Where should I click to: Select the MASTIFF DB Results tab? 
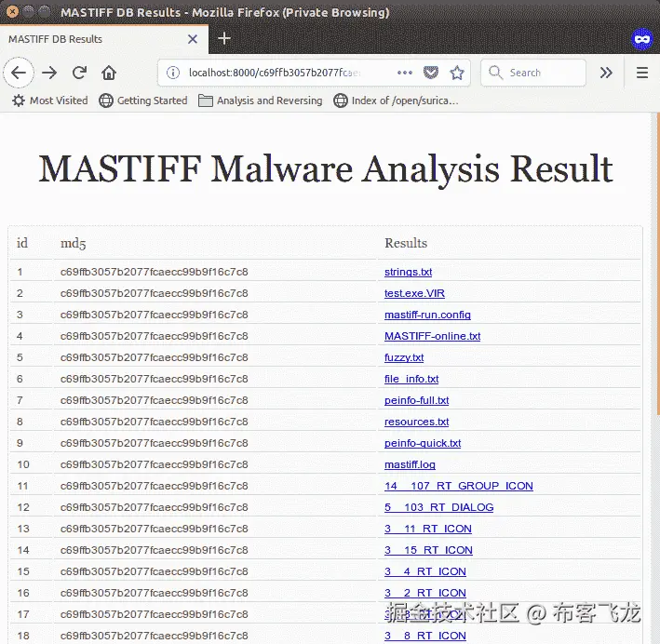[103, 39]
